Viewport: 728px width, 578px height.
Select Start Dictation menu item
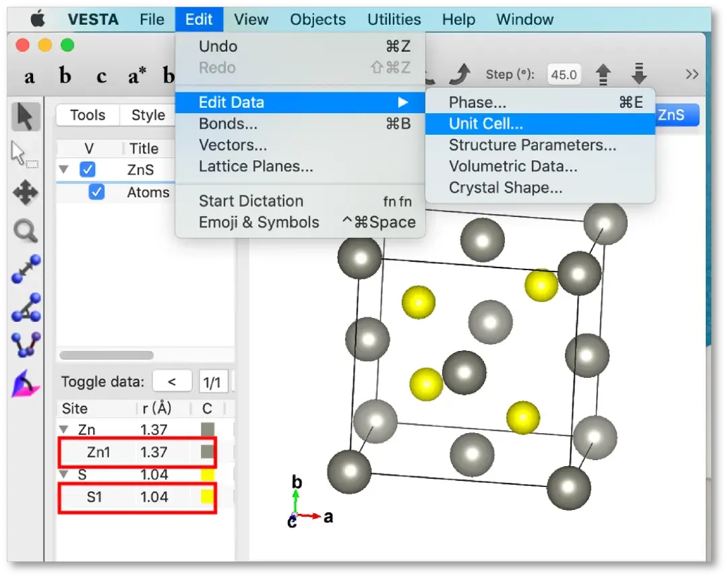coord(301,201)
